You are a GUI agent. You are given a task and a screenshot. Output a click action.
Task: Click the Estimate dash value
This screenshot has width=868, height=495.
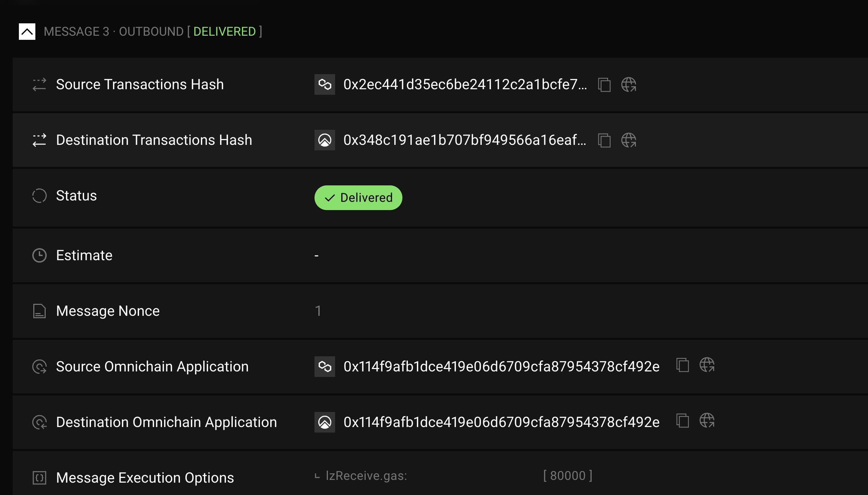(x=317, y=256)
